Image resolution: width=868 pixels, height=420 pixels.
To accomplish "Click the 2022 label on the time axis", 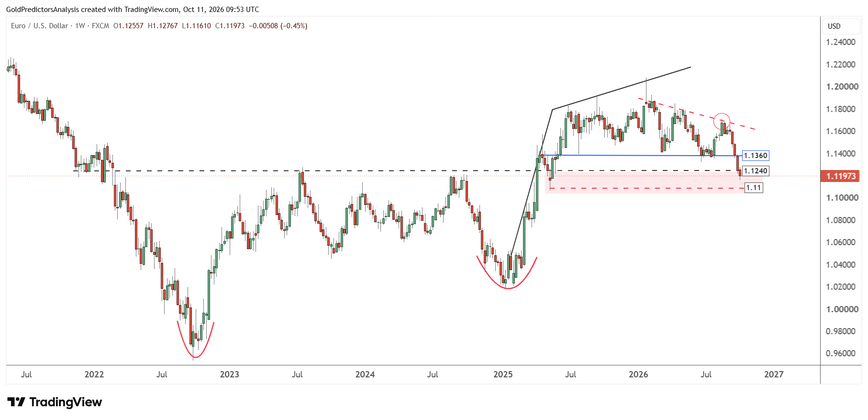I will pyautogui.click(x=94, y=375).
